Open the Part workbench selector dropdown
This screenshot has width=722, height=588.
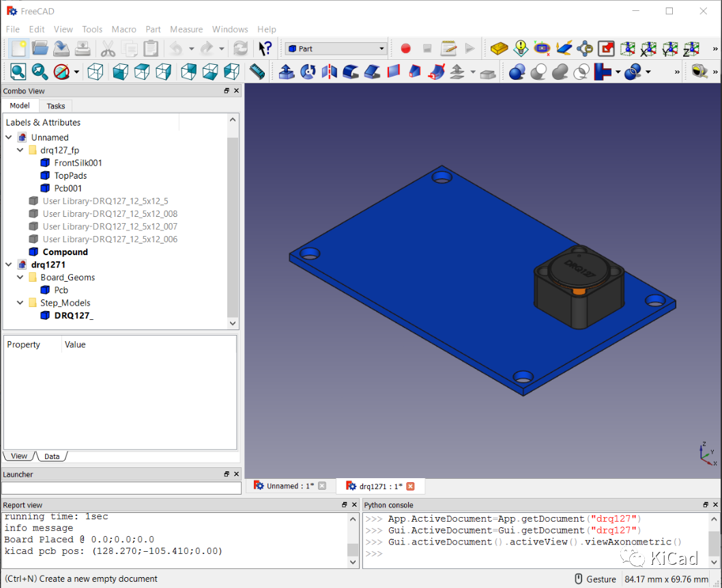335,48
